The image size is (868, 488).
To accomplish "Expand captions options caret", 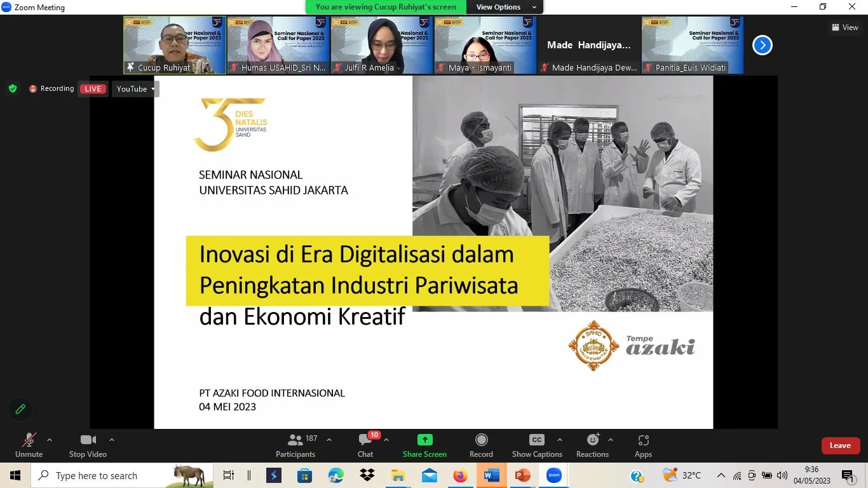I will click(x=559, y=440).
